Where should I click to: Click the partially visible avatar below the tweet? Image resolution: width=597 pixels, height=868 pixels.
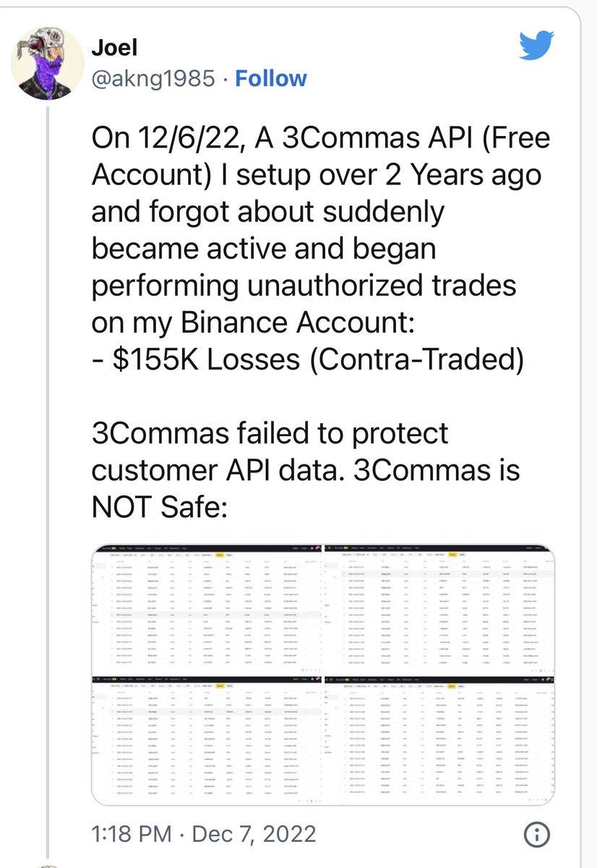pos(47,865)
